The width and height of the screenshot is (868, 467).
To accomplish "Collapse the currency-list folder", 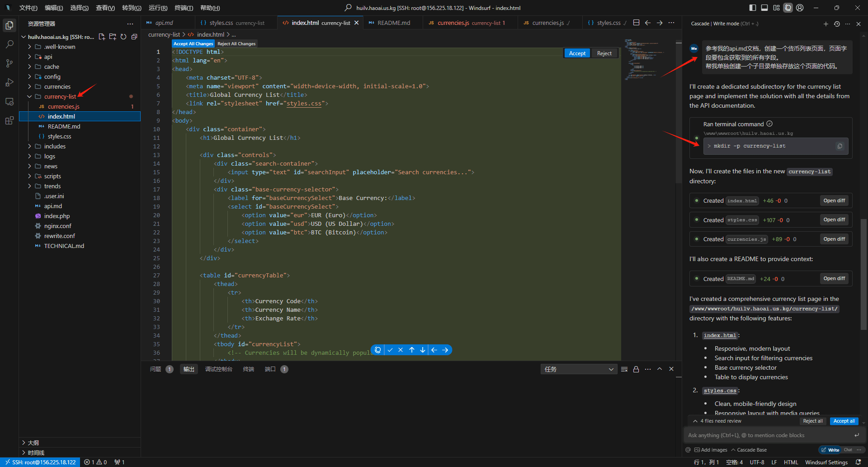I will [x=80, y=96].
